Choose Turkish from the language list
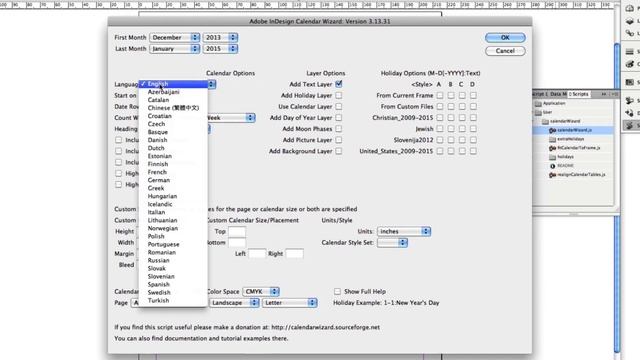The width and height of the screenshot is (640, 360). pos(158,300)
